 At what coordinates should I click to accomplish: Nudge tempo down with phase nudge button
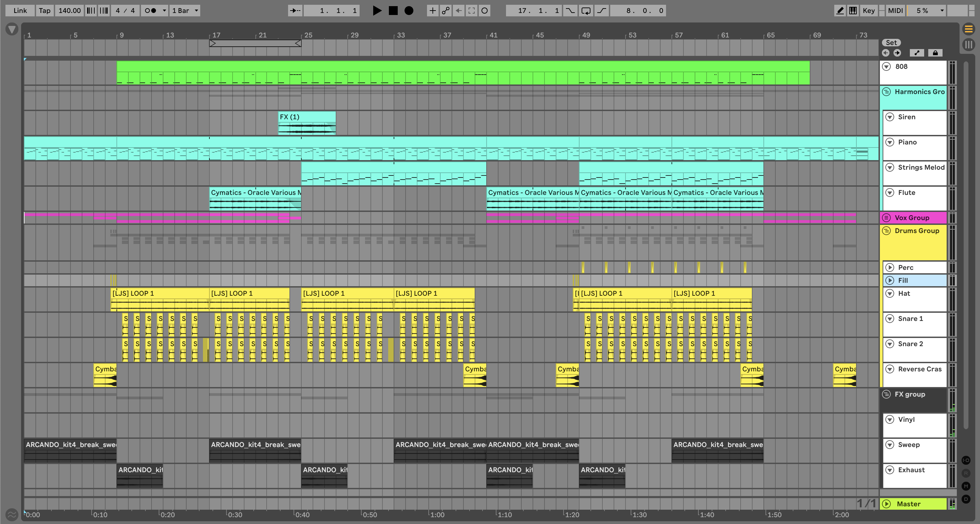pos(91,11)
